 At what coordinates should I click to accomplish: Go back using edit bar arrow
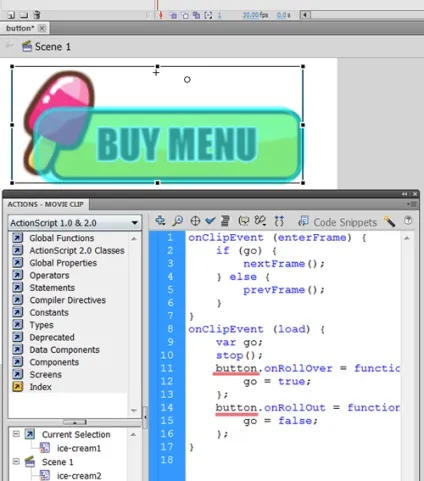(9, 45)
